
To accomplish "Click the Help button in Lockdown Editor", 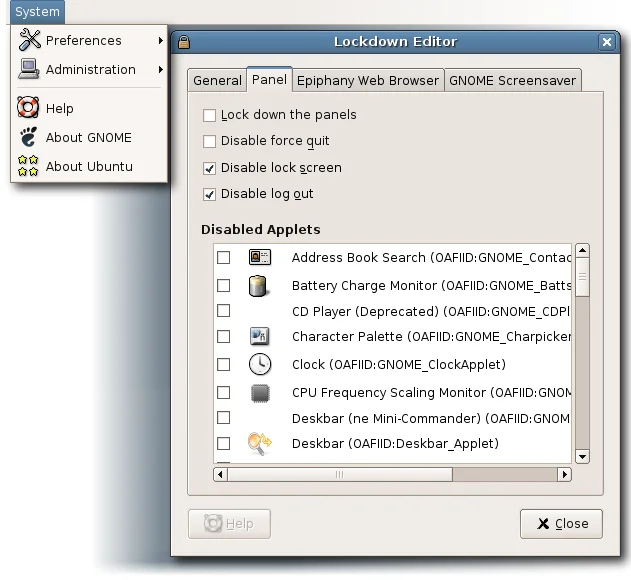I will (x=229, y=524).
